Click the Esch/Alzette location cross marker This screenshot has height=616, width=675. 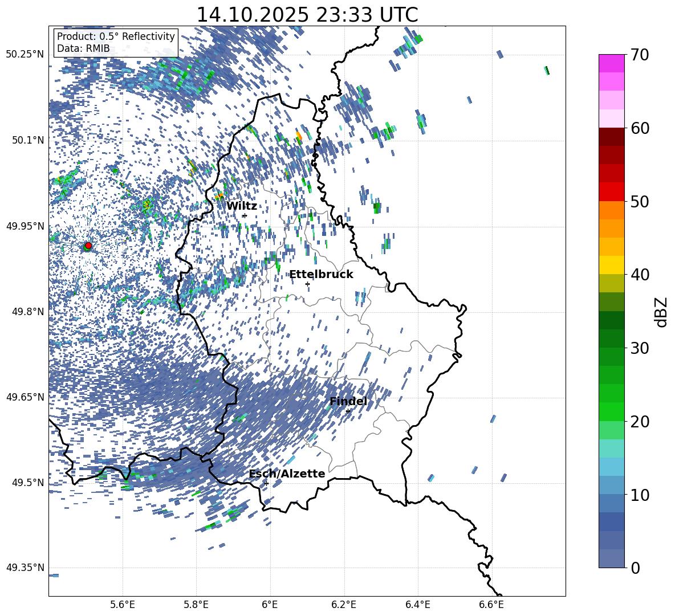coord(266,483)
